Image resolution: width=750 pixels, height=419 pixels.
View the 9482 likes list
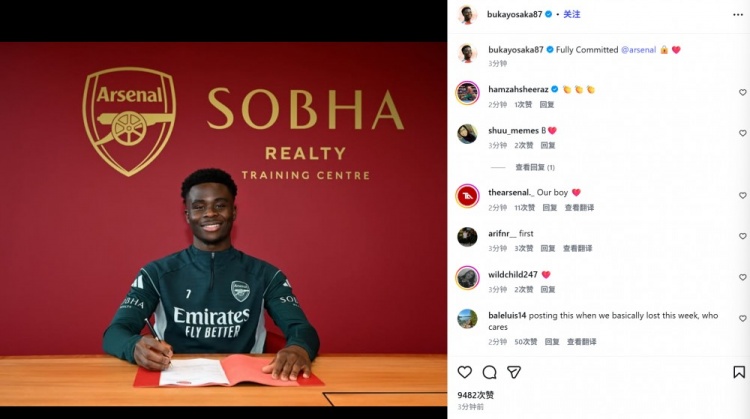tap(475, 395)
